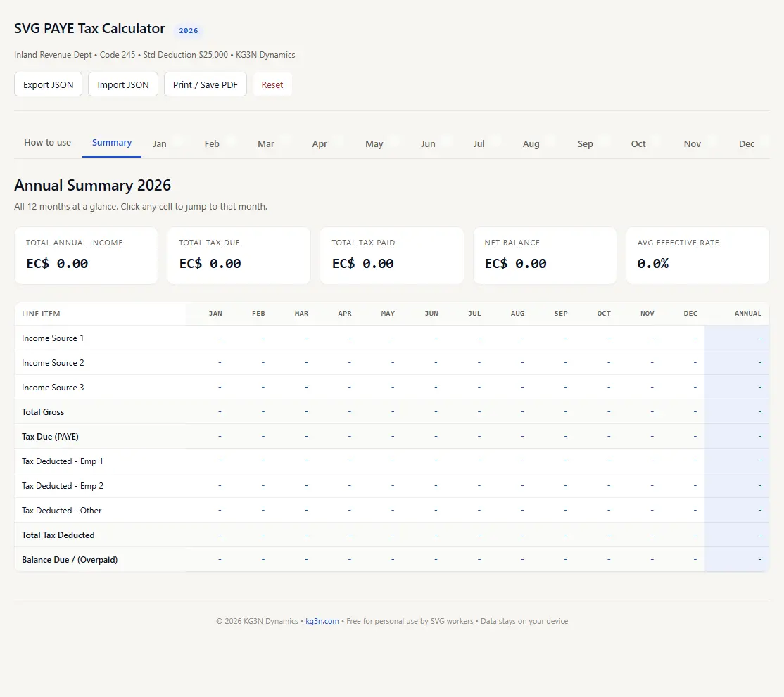Viewport: 784px width, 697px height.
Task: Click the Total Annual Income card
Action: [86, 256]
